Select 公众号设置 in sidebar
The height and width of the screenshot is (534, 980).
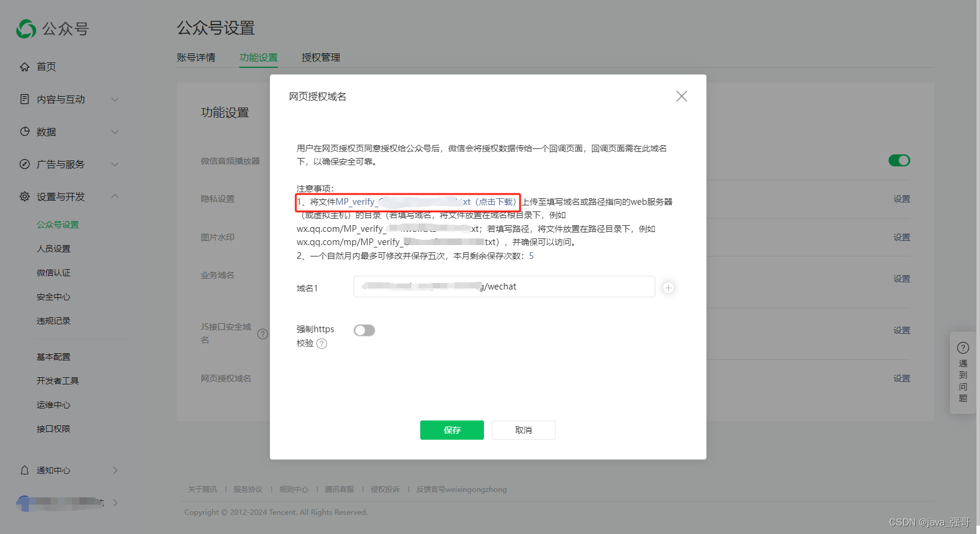[58, 225]
